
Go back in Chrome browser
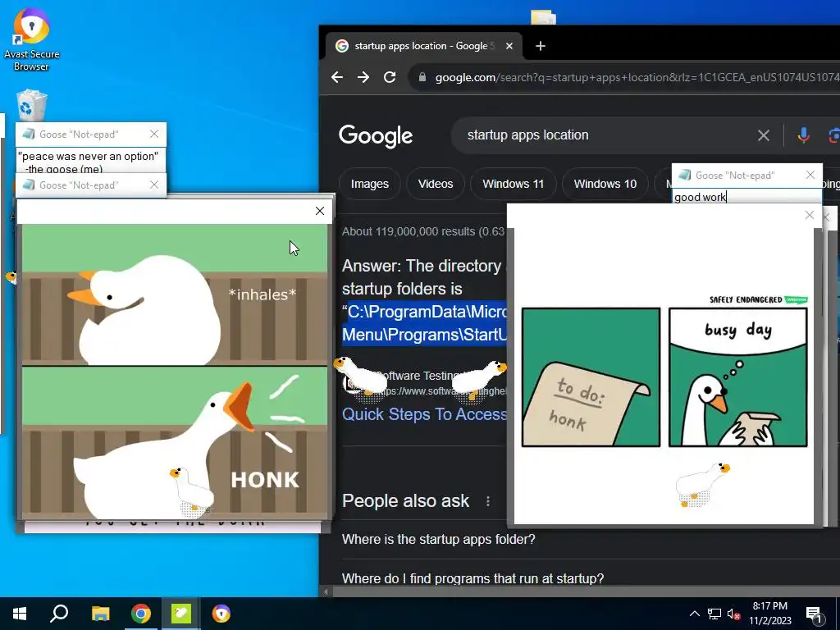[337, 77]
